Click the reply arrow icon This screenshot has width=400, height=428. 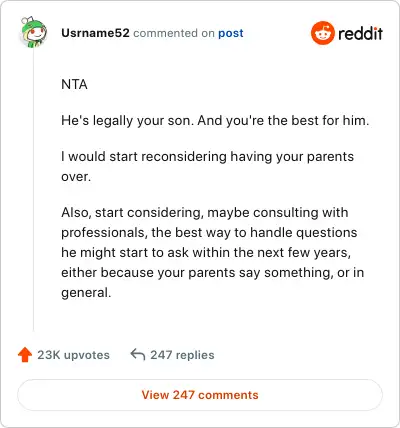point(137,354)
